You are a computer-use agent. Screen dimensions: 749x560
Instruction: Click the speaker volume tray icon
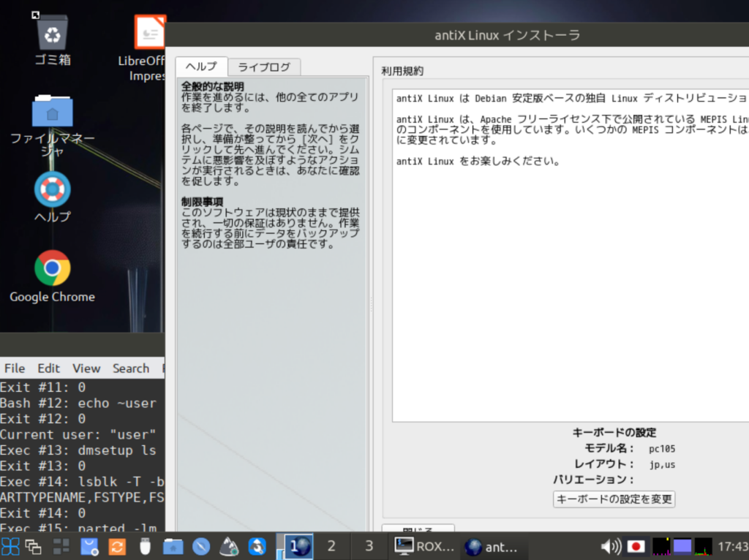click(x=611, y=547)
